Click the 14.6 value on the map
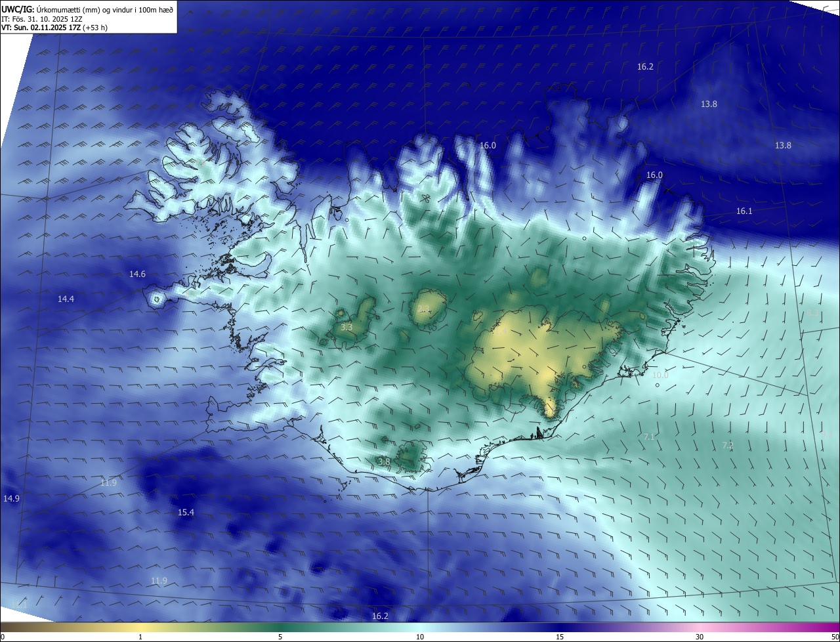840x642 pixels. pyautogui.click(x=137, y=274)
